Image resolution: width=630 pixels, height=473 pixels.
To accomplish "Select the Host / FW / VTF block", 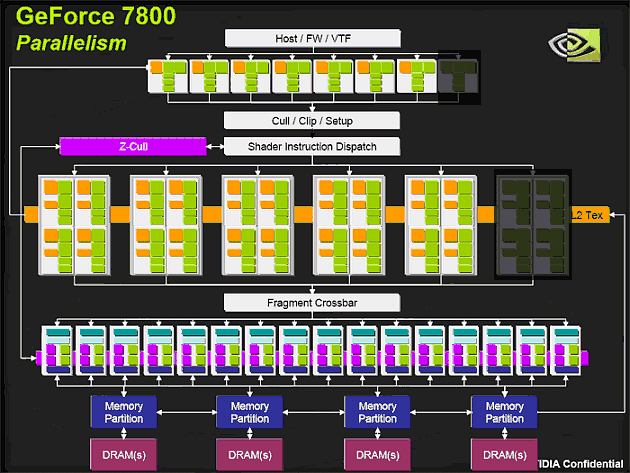I will 312,38.
